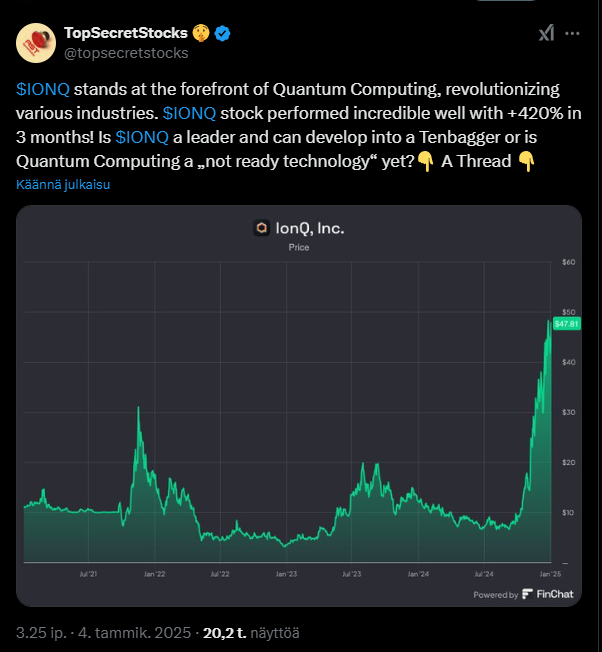Image resolution: width=602 pixels, height=652 pixels.
Task: Click the Jan '22 price spike on chart
Action: click(138, 410)
